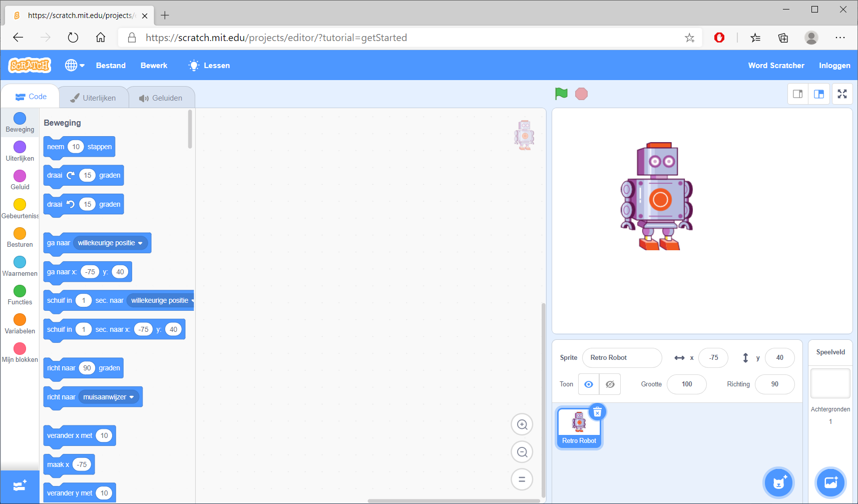Edit the Grootte size field
This screenshot has width=858, height=504.
tap(687, 384)
